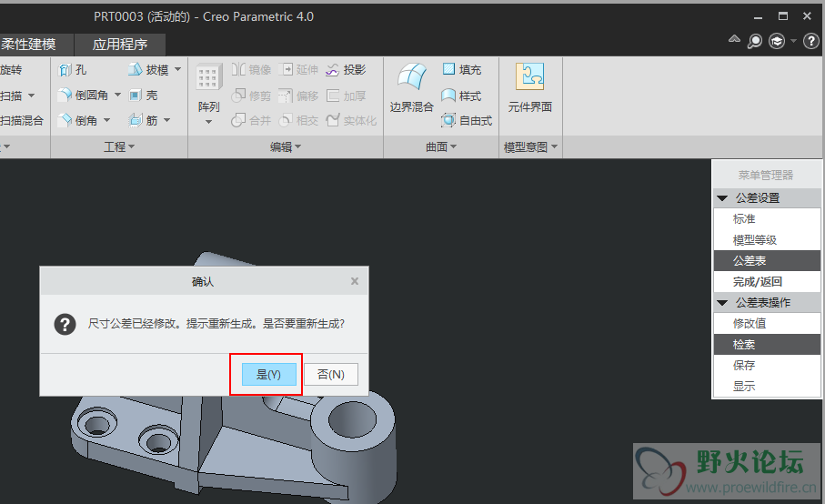Open the 边界混合 (Boundary Blend) tool

pos(411,88)
